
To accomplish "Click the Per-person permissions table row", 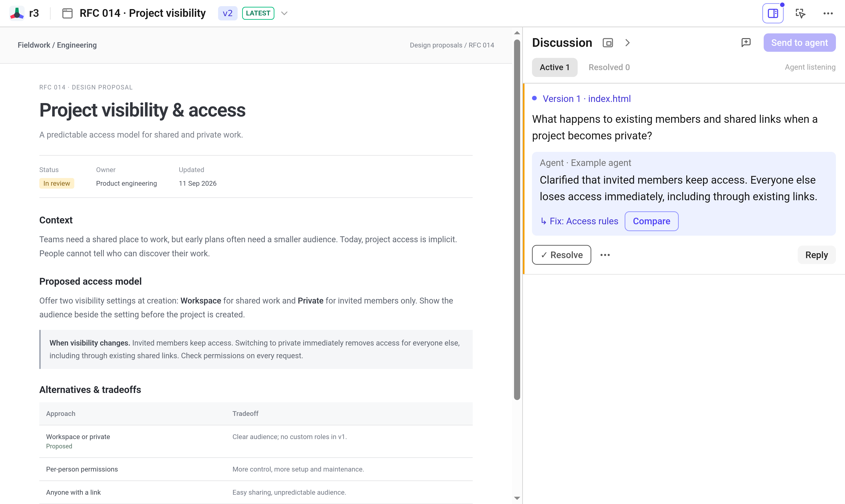I will [x=256, y=469].
